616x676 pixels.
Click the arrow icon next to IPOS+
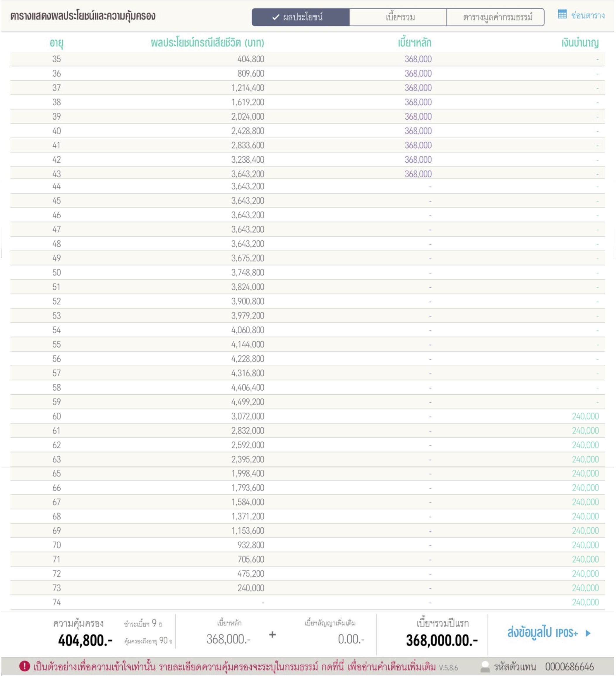[588, 633]
